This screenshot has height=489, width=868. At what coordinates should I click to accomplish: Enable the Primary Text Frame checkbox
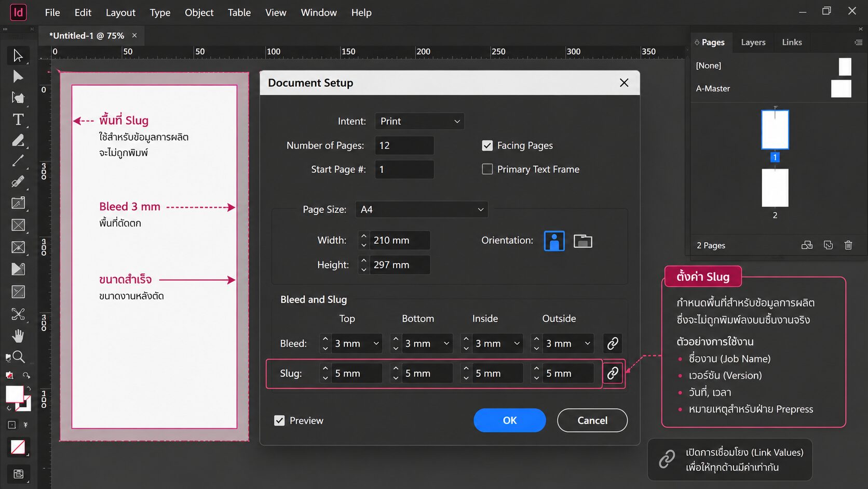487,169
